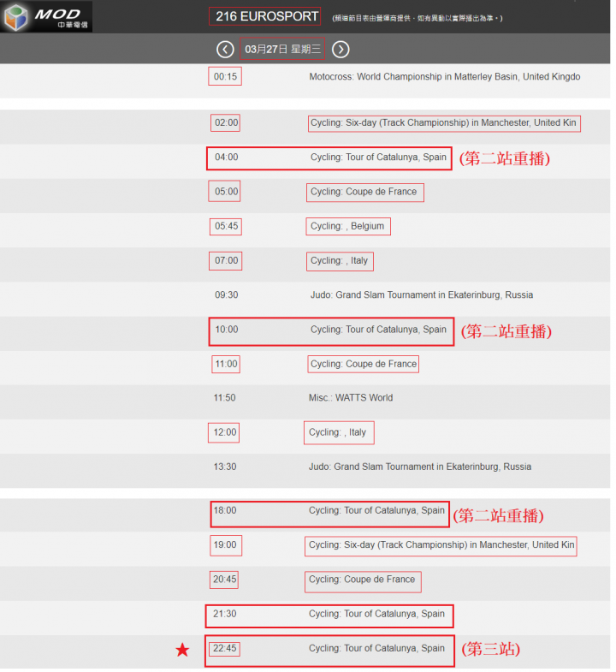The width and height of the screenshot is (616, 672).
Task: Select 07:00 Cycling Italy program
Action: [305, 265]
